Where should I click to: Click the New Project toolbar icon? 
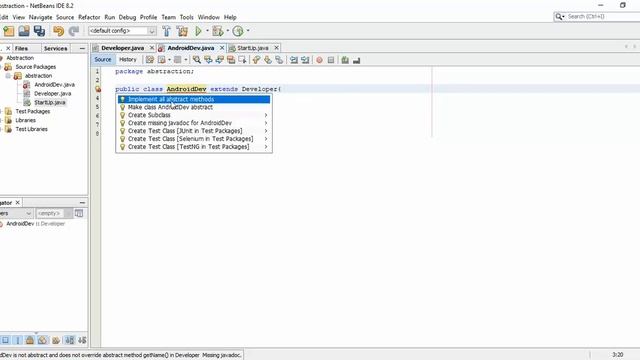click(9, 31)
